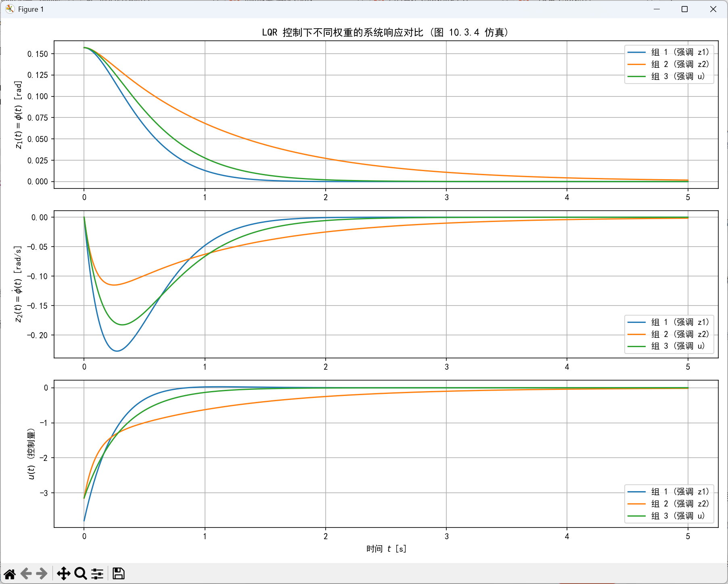Minimize the Figure 1 window
This screenshot has width=728, height=584.
point(657,9)
